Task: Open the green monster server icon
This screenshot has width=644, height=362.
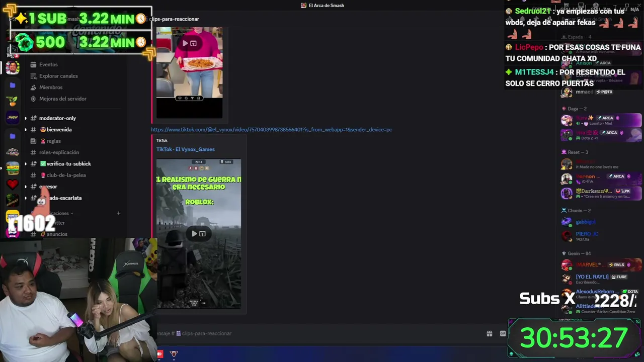Action: 13,201
